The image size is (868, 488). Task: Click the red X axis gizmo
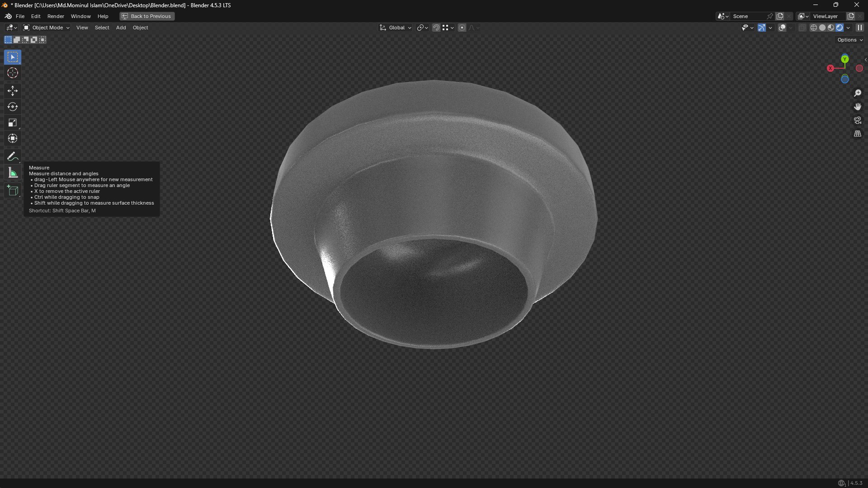click(x=830, y=68)
